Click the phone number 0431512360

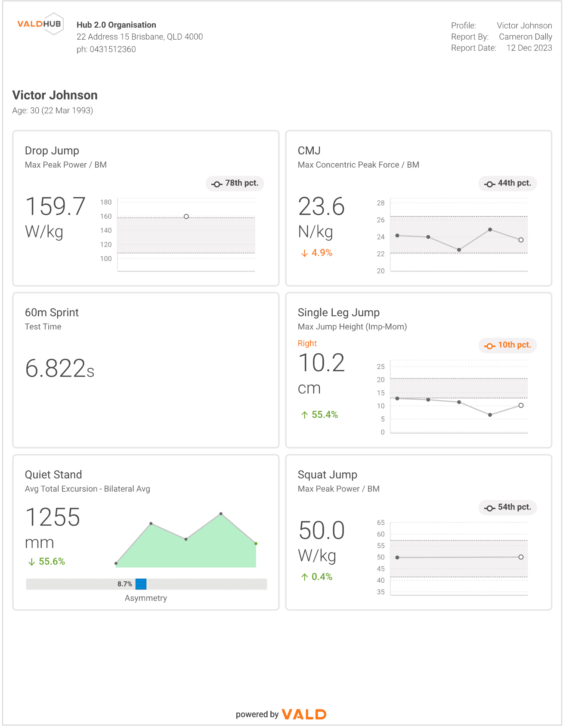(106, 49)
